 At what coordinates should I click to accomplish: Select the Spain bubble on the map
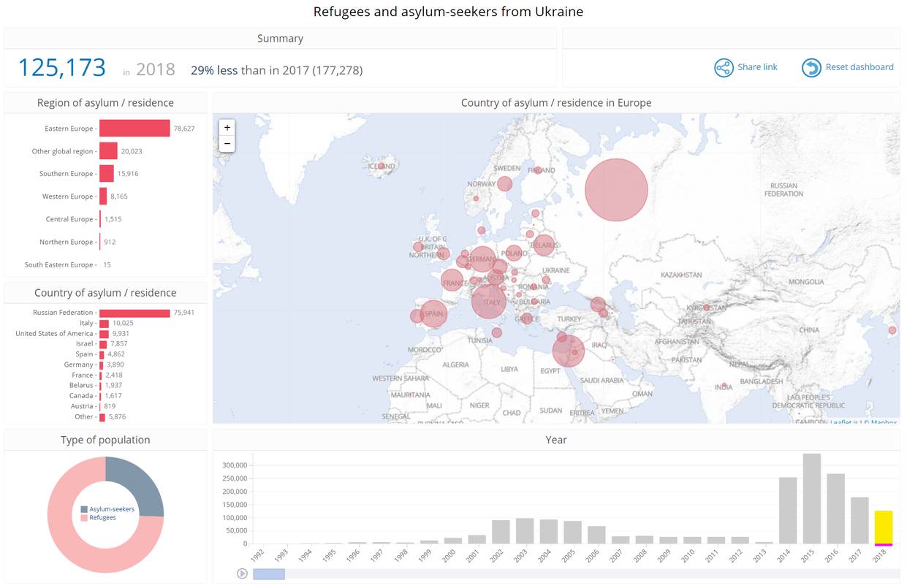(433, 314)
